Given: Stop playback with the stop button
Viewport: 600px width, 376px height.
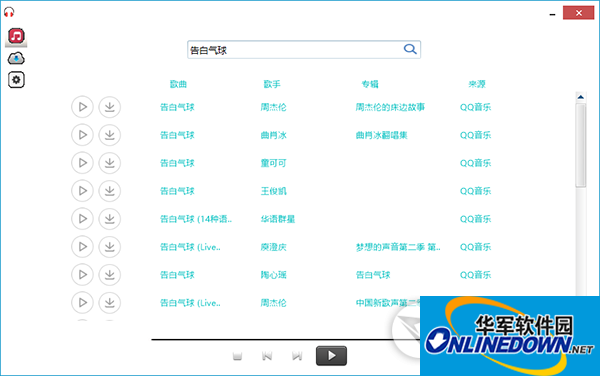Looking at the screenshot, I should click(x=237, y=356).
